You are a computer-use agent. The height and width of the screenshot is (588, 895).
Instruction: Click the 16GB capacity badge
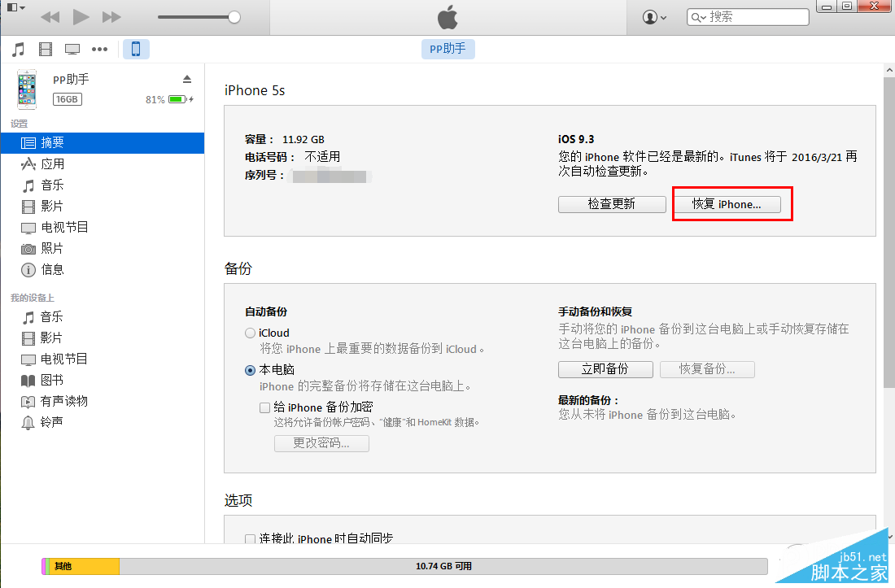pyautogui.click(x=68, y=99)
